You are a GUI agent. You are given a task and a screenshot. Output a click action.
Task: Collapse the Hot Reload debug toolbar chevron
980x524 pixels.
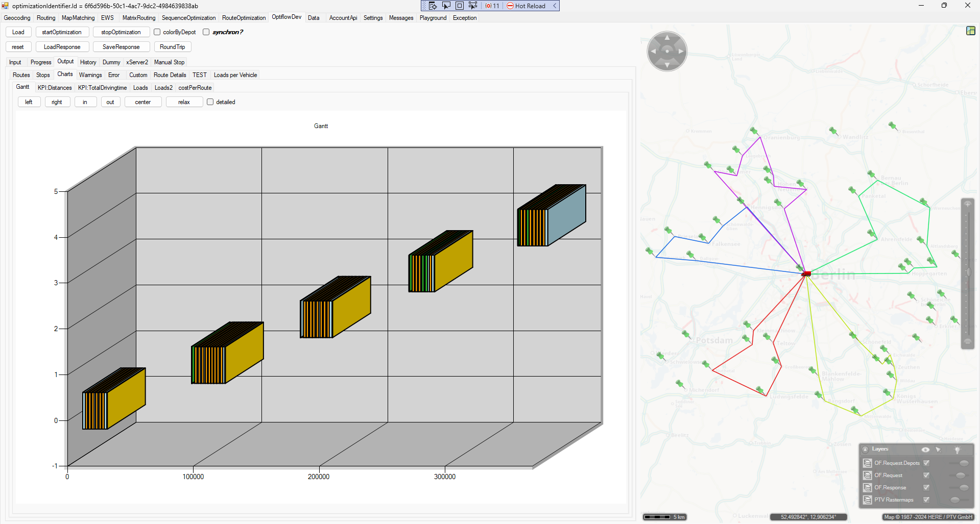(555, 6)
